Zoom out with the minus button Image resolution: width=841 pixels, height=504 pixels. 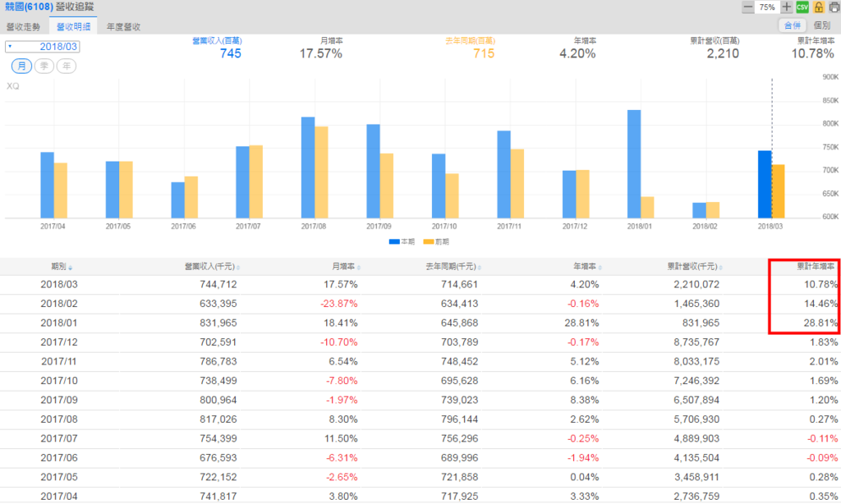[x=747, y=7]
